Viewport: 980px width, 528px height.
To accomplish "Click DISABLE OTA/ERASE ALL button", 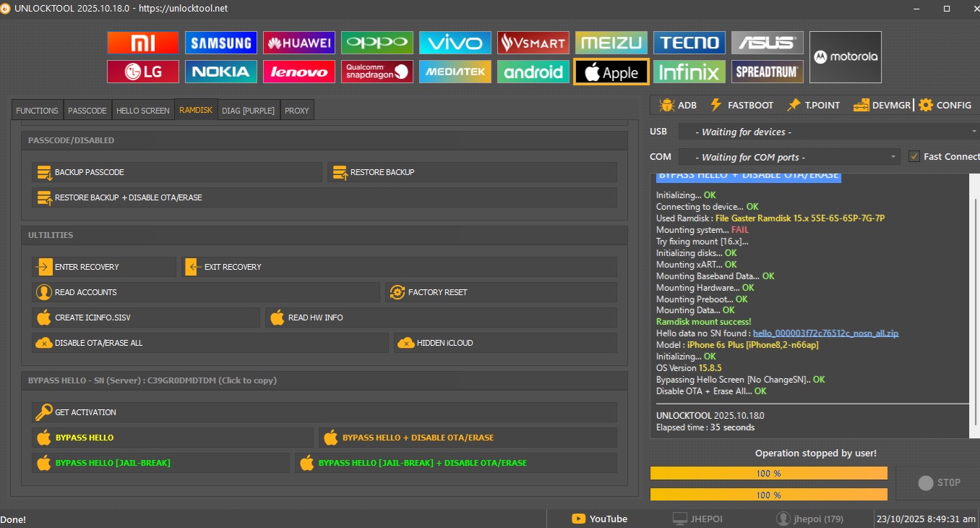I will tap(210, 343).
